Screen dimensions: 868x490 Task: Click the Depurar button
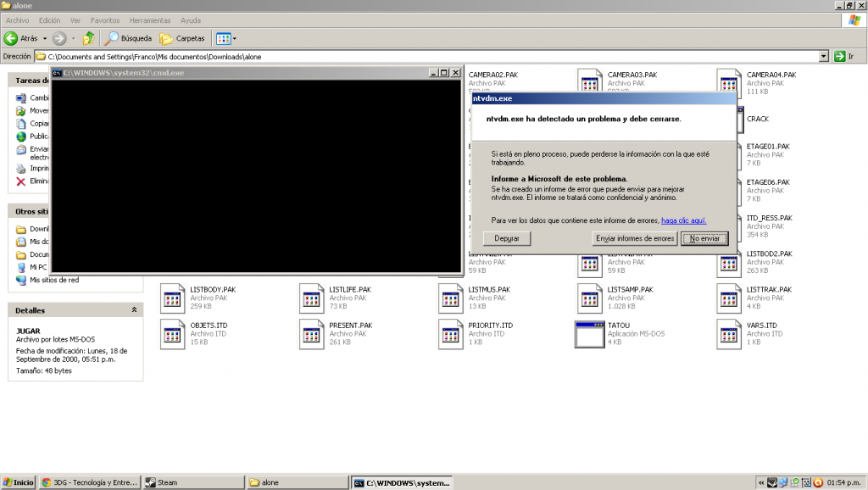(x=507, y=238)
